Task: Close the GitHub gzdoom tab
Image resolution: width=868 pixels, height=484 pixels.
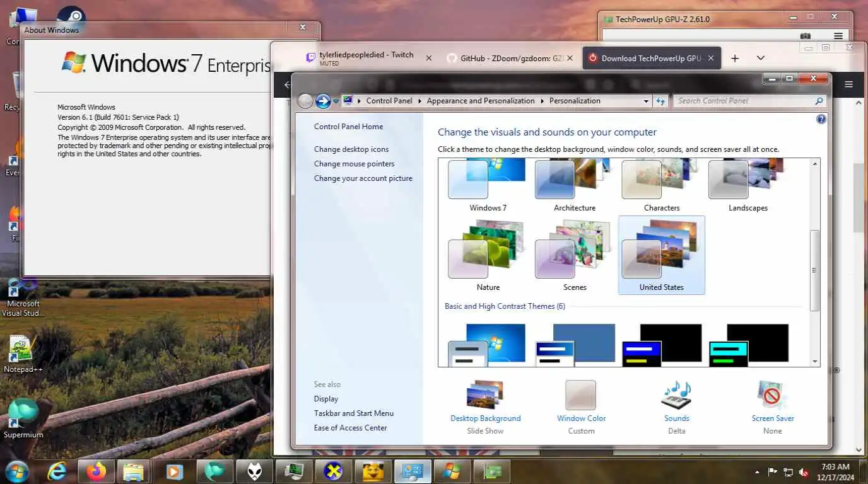Action: [570, 58]
